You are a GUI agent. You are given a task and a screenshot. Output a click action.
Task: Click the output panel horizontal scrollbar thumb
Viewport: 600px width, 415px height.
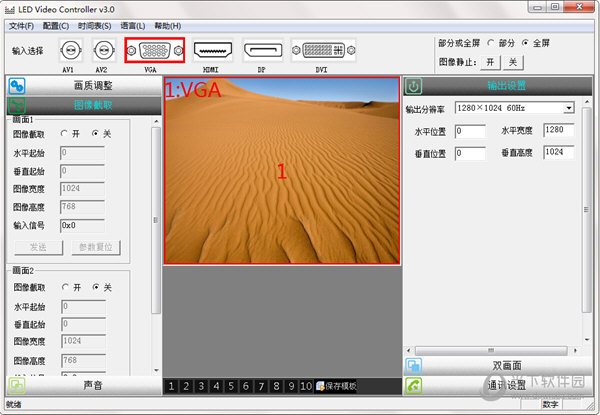491,350
